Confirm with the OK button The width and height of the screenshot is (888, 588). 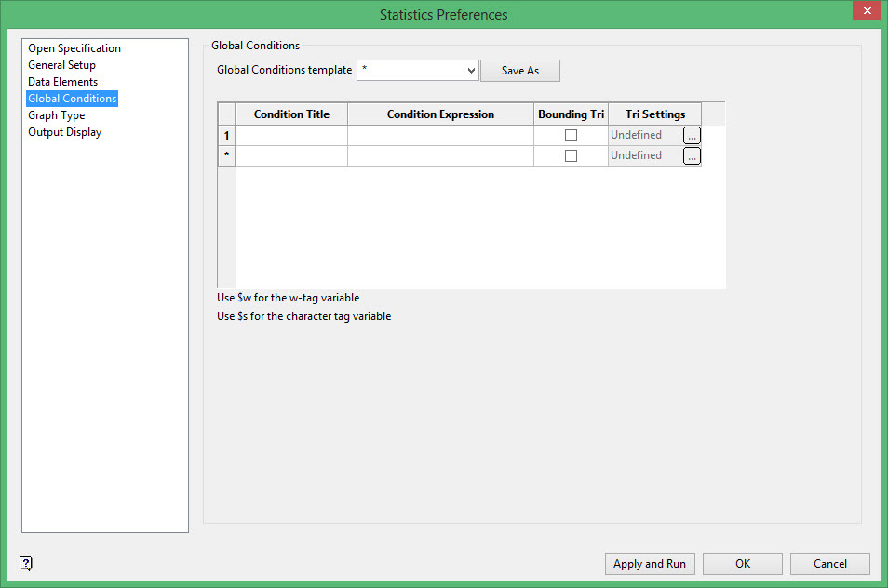(x=742, y=564)
